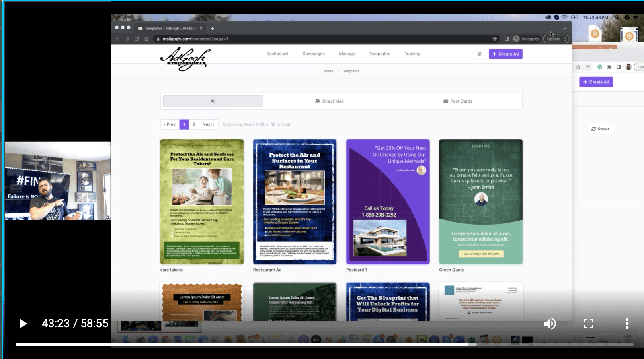This screenshot has width=644, height=359.
Task: Click Create Ad in the background window
Action: pyautogui.click(x=596, y=82)
